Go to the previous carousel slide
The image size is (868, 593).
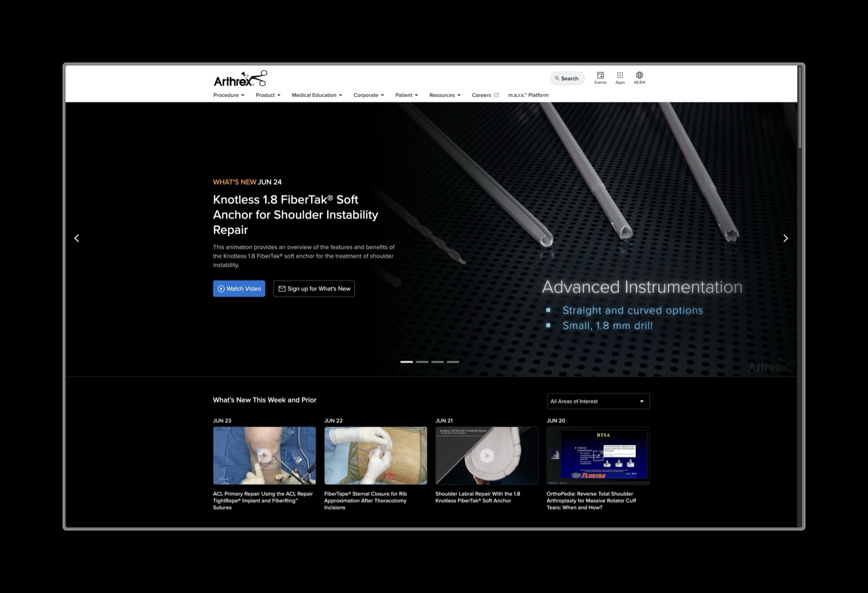pos(76,238)
